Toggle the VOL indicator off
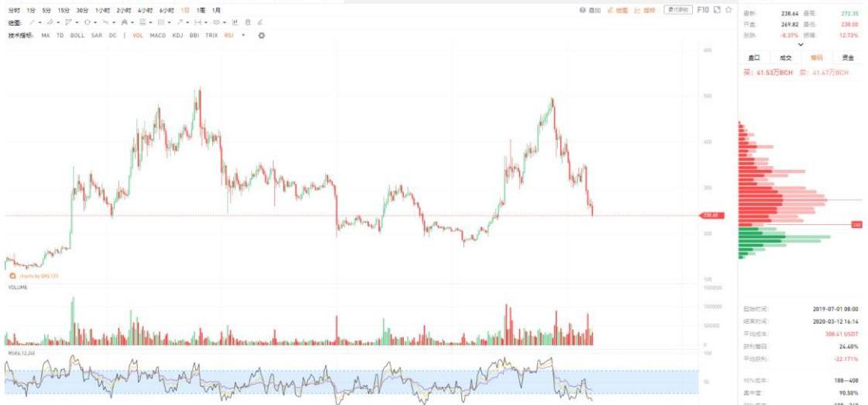Image resolution: width=868 pixels, height=405 pixels. 138,36
